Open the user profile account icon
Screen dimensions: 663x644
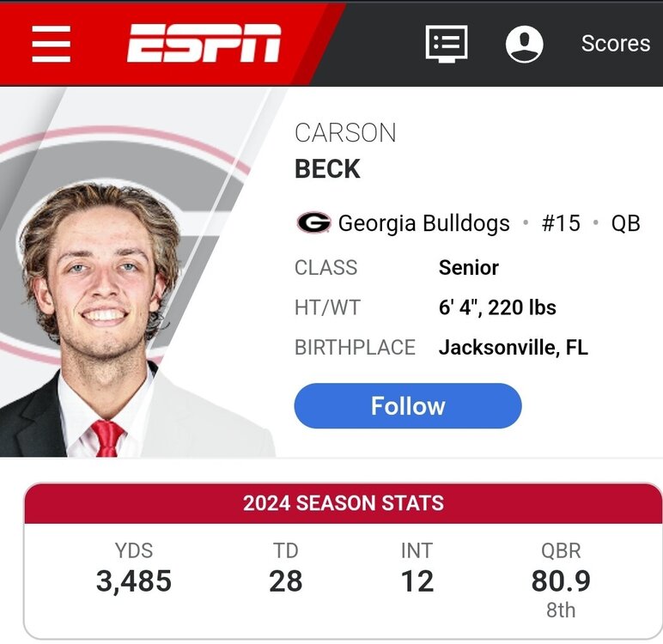coord(524,43)
